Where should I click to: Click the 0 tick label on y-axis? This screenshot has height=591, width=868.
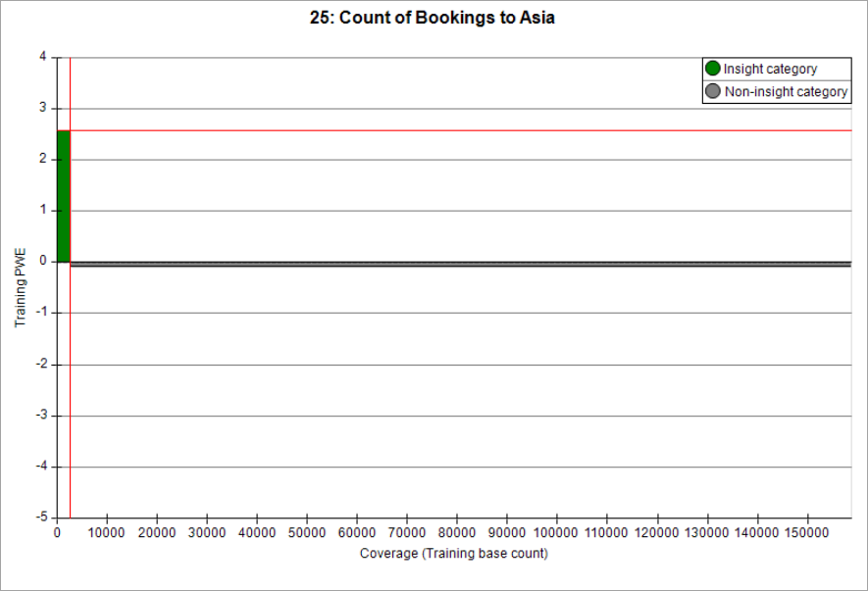click(43, 261)
